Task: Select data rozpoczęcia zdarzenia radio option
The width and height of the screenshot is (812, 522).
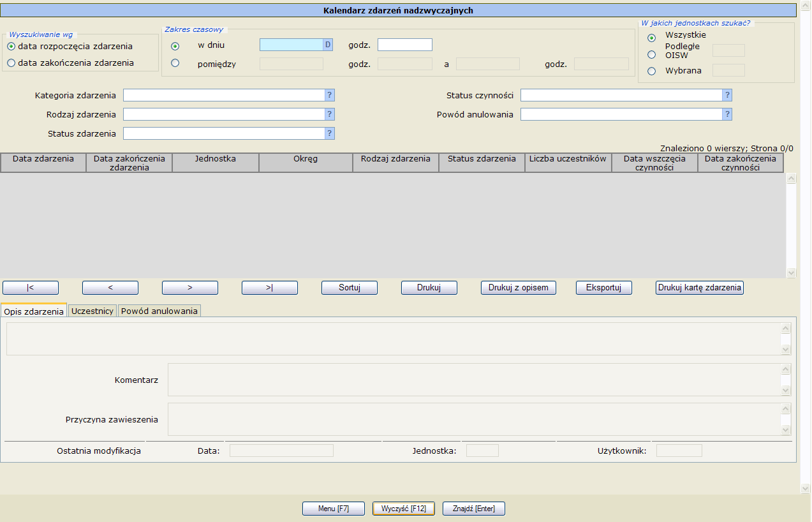Action: pos(11,47)
